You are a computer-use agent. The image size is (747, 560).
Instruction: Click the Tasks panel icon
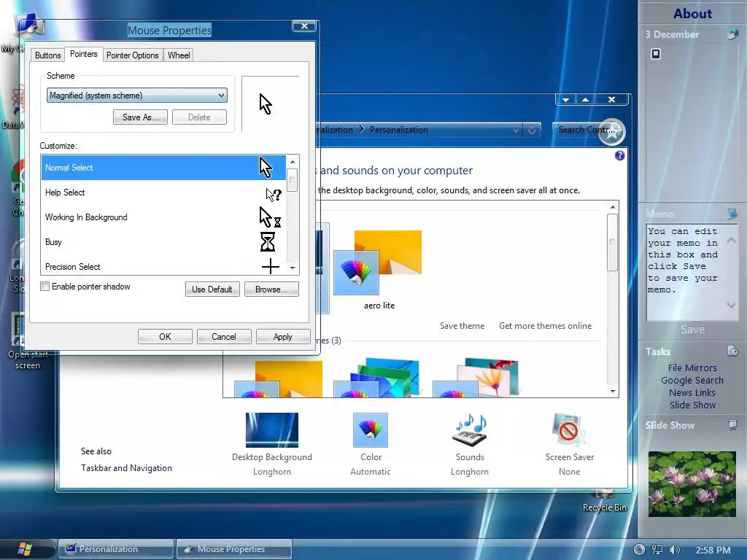pyautogui.click(x=732, y=351)
